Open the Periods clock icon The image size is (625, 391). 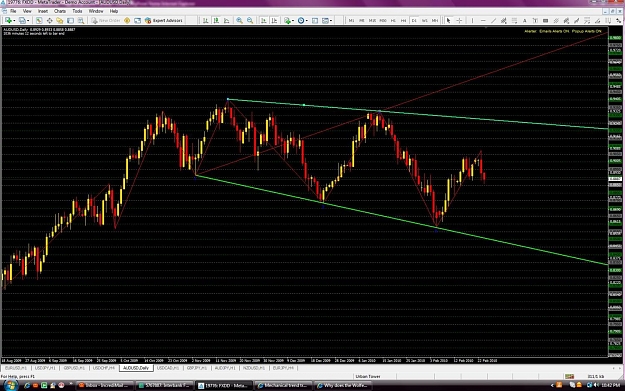[301, 20]
